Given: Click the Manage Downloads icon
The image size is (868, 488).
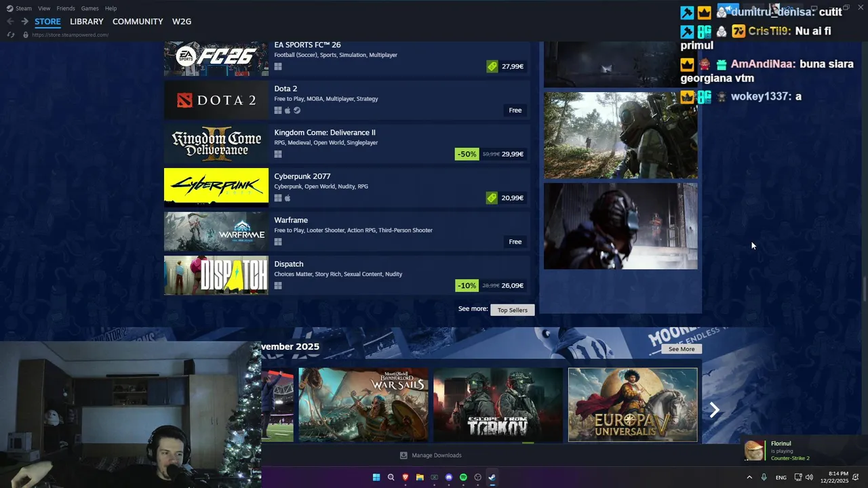Looking at the screenshot, I should [x=403, y=455].
